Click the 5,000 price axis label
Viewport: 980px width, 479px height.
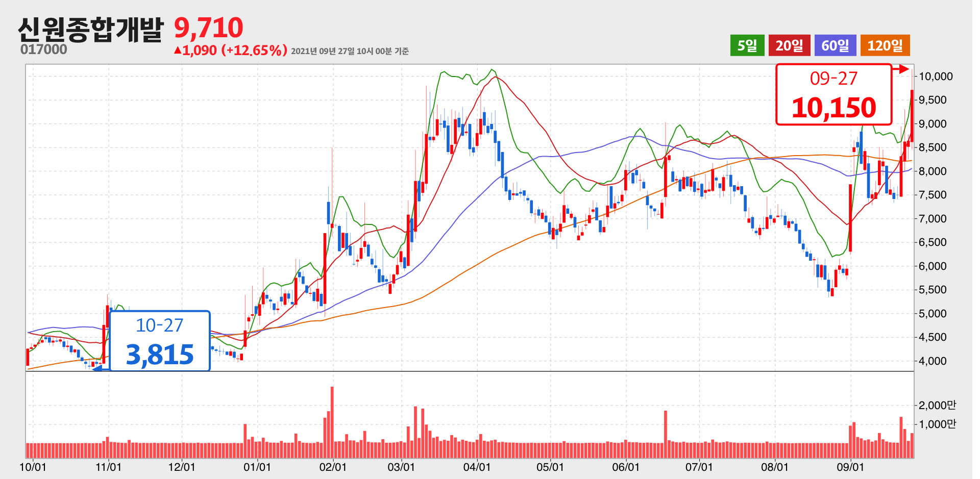pyautogui.click(x=933, y=314)
